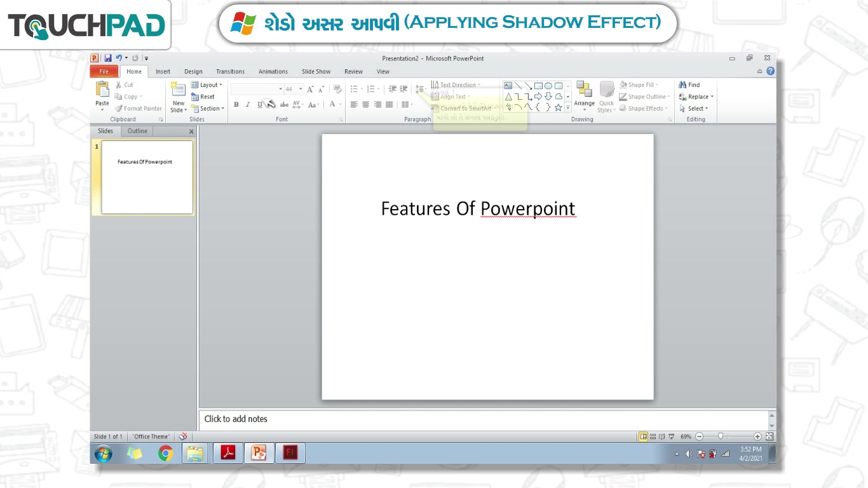Image resolution: width=868 pixels, height=488 pixels.
Task: Click the Paste clipboard icon
Action: pos(102,90)
